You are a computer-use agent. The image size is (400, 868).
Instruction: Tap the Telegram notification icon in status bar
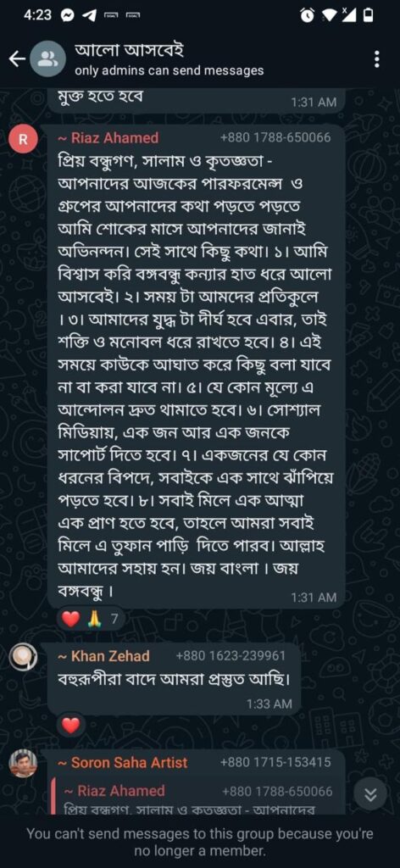pyautogui.click(x=88, y=16)
